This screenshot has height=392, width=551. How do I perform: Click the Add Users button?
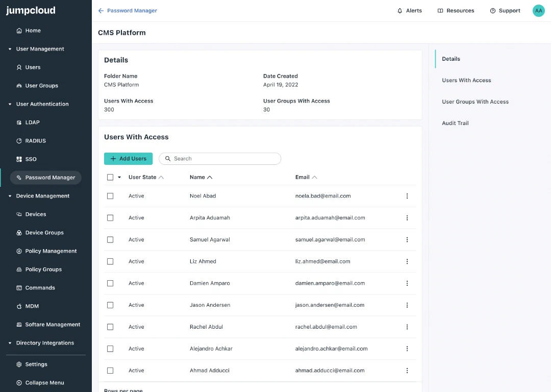[x=128, y=159]
